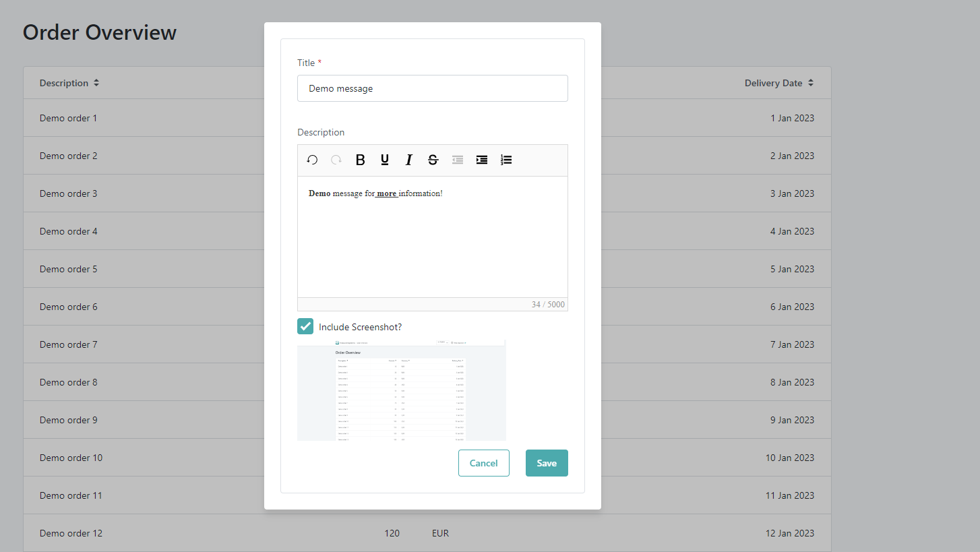Cancel the message dialog
The image size is (980, 552).
[483, 463]
